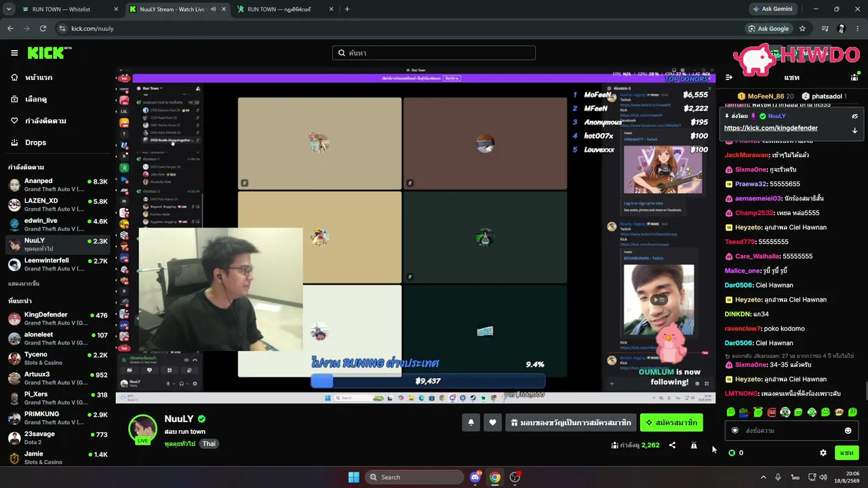The height and width of the screenshot is (488, 868).
Task: Mute the NuuLY Stream tab audio
Action: (x=214, y=9)
